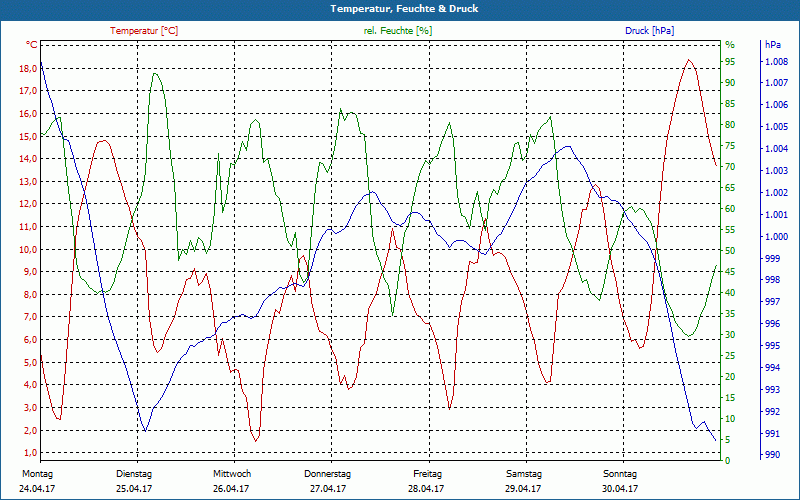
Task: Click the '25' humidity axis value
Action: click(x=730, y=356)
